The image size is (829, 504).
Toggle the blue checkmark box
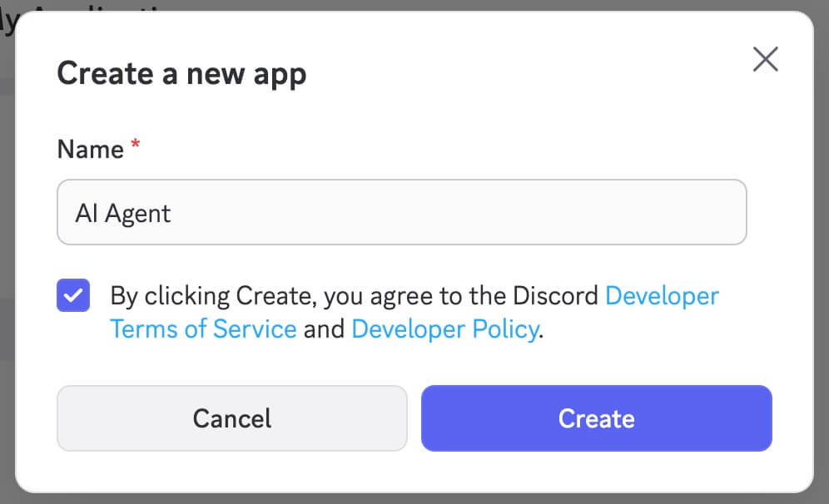point(73,296)
